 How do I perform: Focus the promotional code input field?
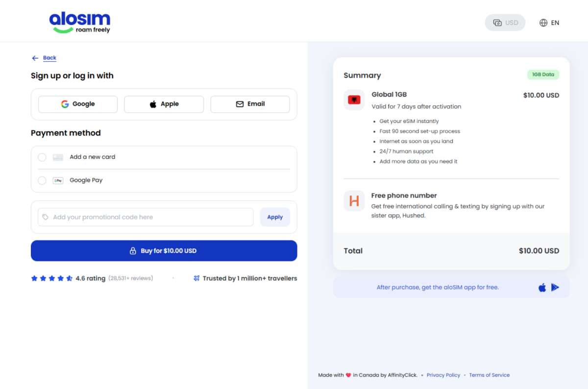[146, 217]
